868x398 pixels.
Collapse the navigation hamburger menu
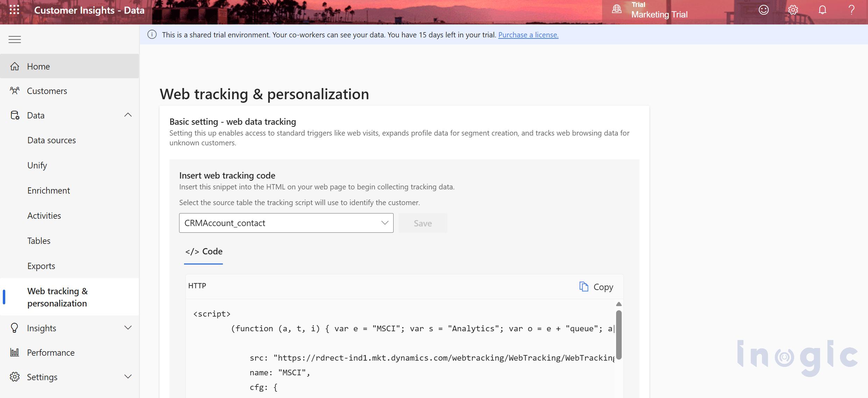[15, 39]
